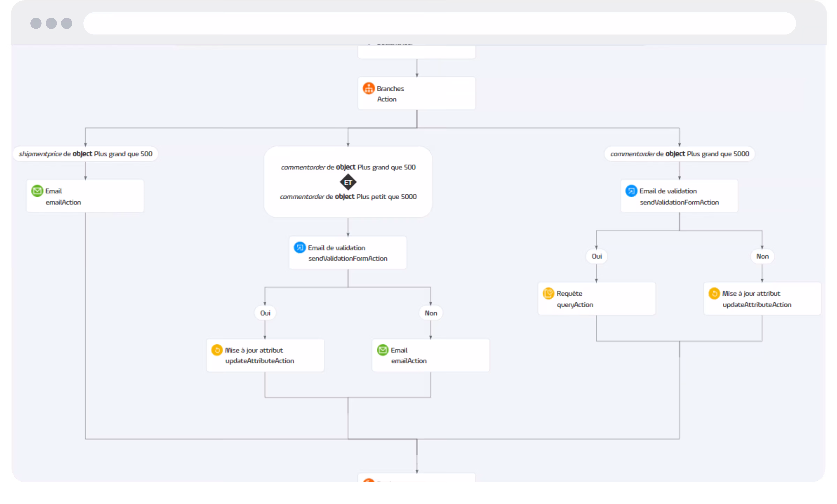The width and height of the screenshot is (837, 504).
Task: Click the browser address bar
Action: (440, 23)
